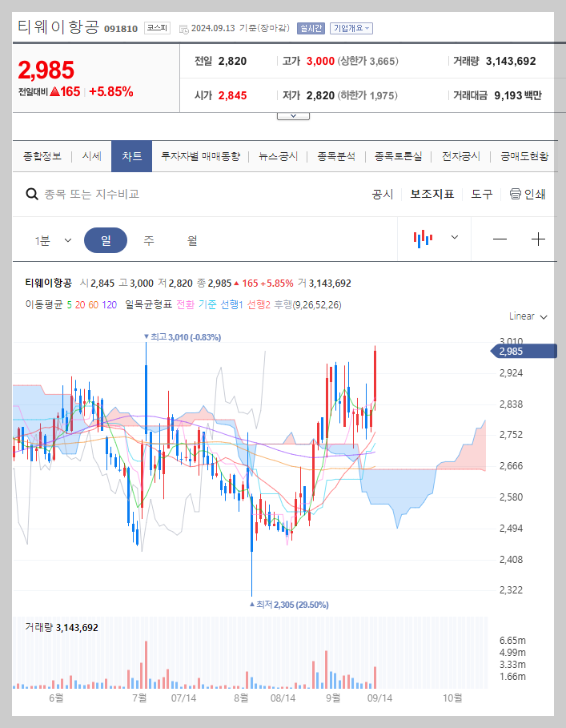This screenshot has width=566, height=728.
Task: Click the 공시 button
Action: (x=383, y=194)
